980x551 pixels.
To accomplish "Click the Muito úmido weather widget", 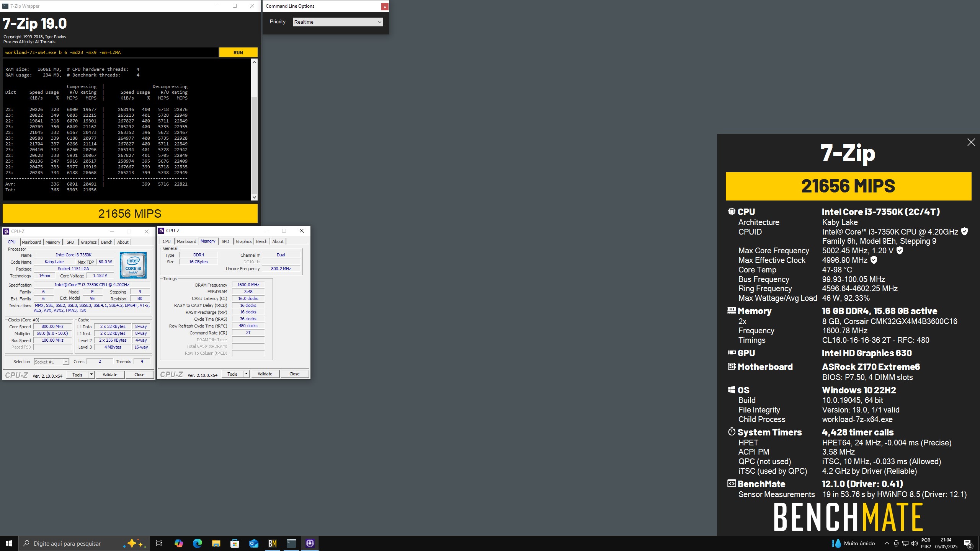I will 853,543.
